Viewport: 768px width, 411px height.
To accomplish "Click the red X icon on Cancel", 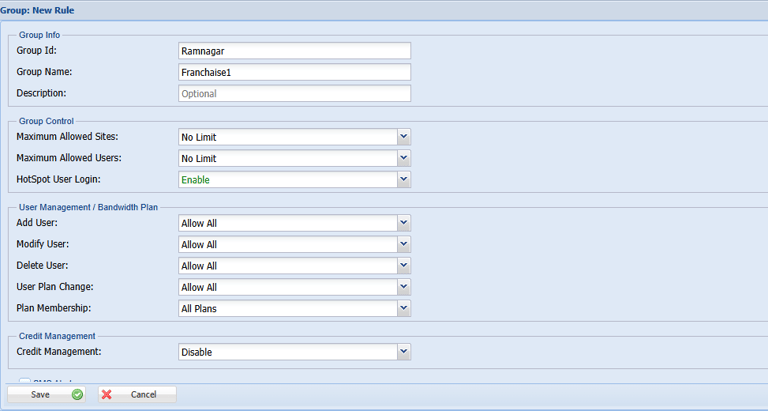I will pyautogui.click(x=106, y=395).
